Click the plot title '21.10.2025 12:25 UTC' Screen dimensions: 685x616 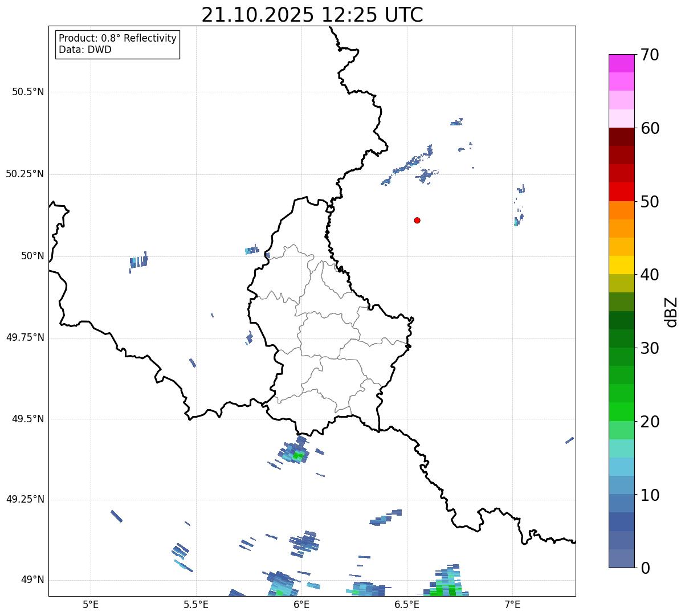tap(312, 15)
